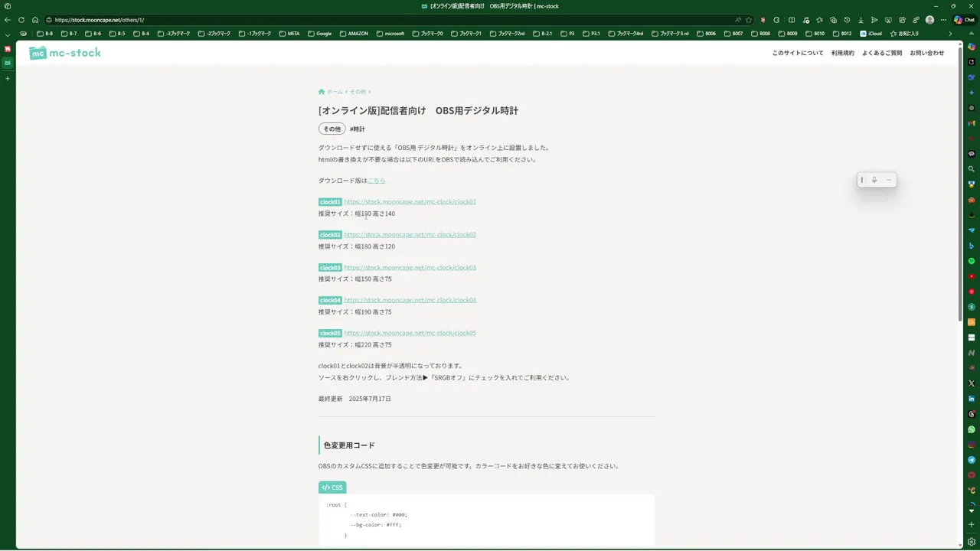This screenshot has height=551, width=980.
Task: Open the iCloud bookmark
Action: (x=871, y=34)
